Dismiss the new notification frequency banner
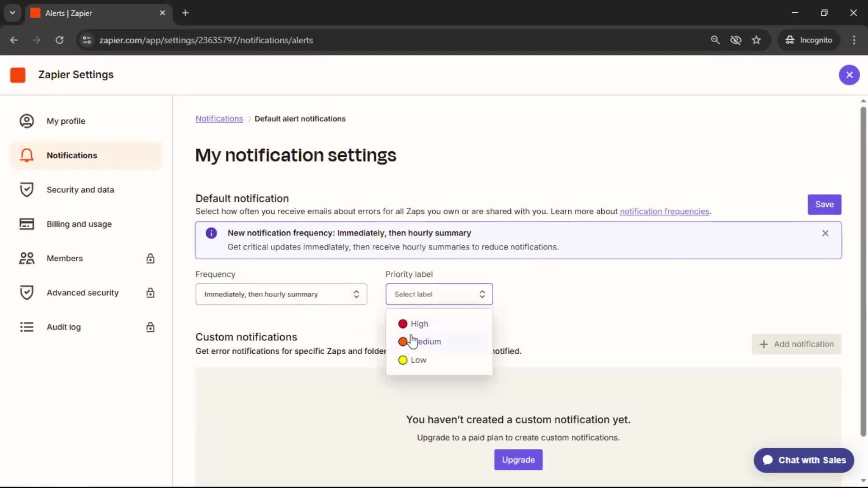 [826, 233]
